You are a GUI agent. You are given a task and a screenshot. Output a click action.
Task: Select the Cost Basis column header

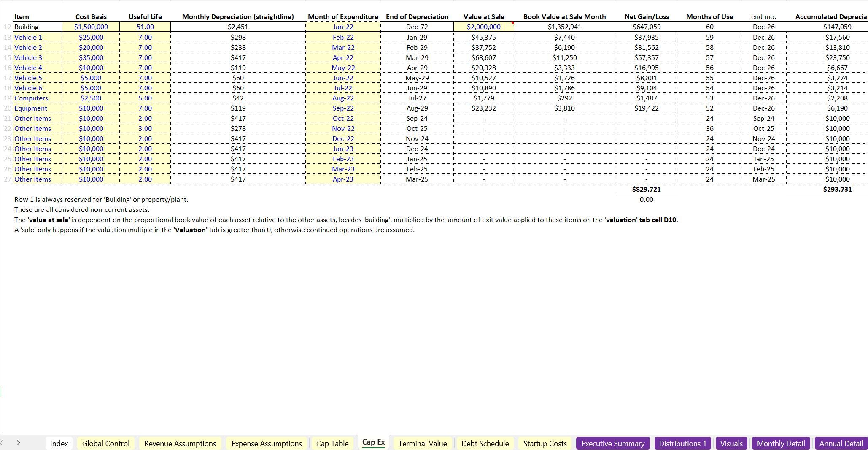click(x=91, y=16)
